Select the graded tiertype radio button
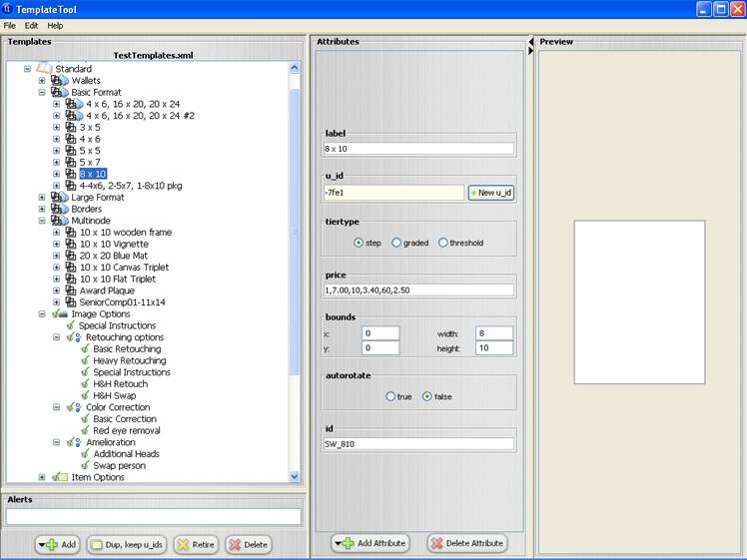 tap(395, 243)
